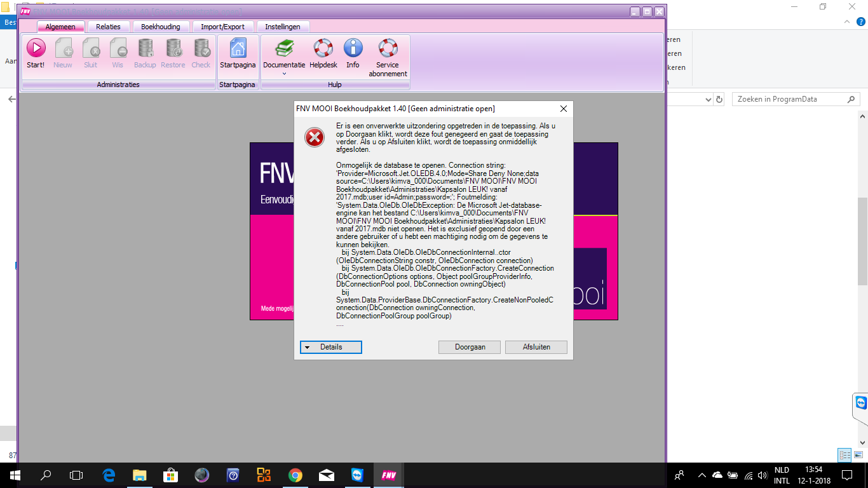Switch Explorer to details view icon
This screenshot has height=488, width=868.
pyautogui.click(x=844, y=455)
